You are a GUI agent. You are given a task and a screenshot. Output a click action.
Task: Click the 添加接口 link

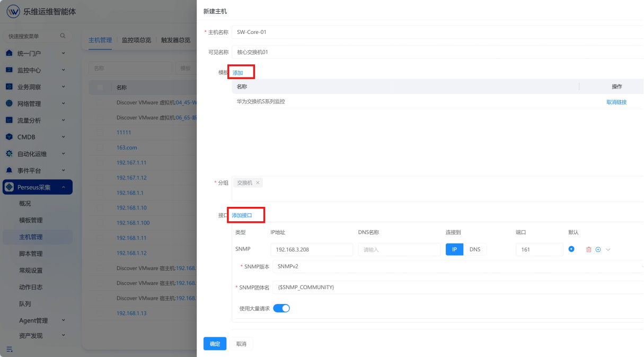pyautogui.click(x=242, y=215)
